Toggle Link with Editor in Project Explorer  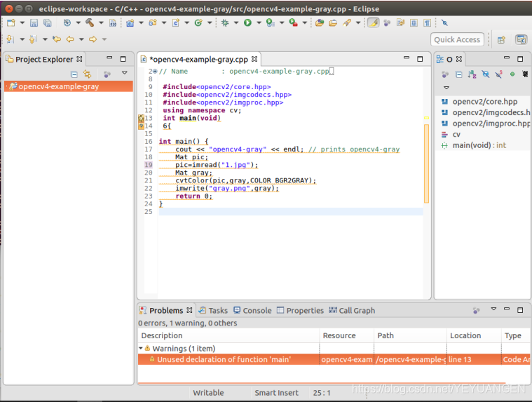88,74
